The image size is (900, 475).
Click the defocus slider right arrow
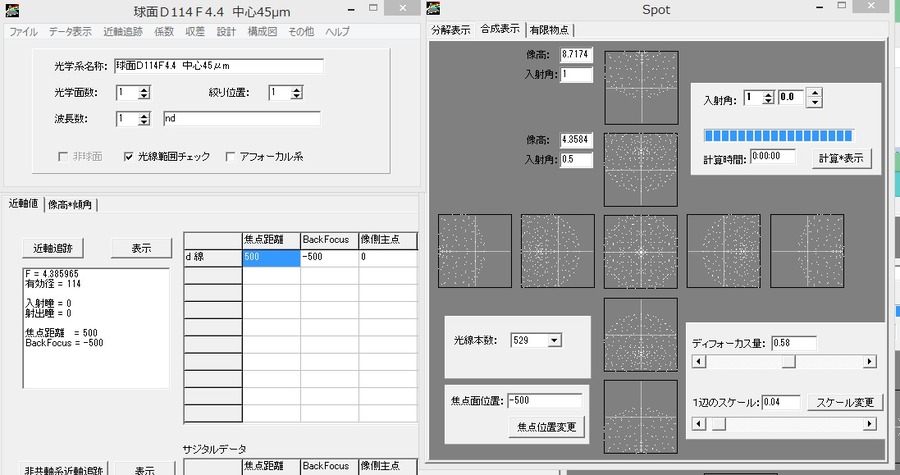click(x=870, y=361)
